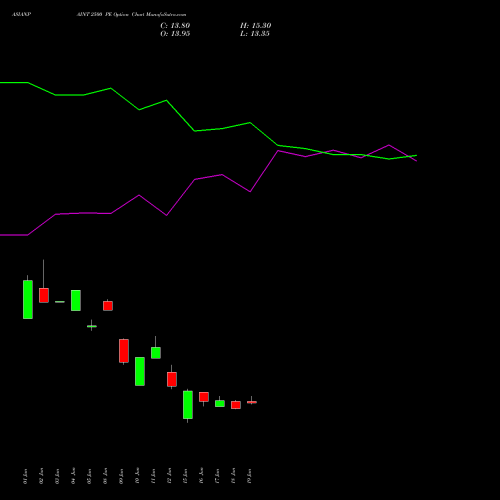This screenshot has height=500, width=500.
Task: Select the red candle with the long upper wick
Action: click(44, 295)
